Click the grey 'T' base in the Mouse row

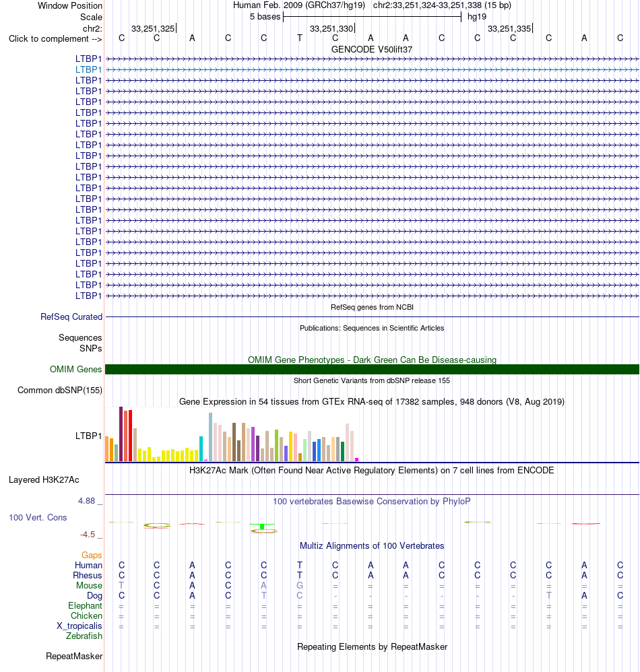click(121, 585)
